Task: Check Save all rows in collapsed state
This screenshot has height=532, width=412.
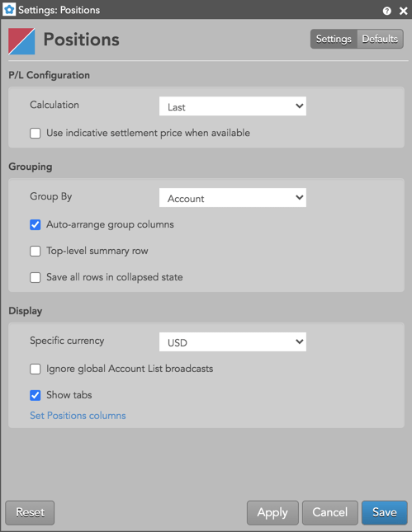Action: pyautogui.click(x=36, y=277)
